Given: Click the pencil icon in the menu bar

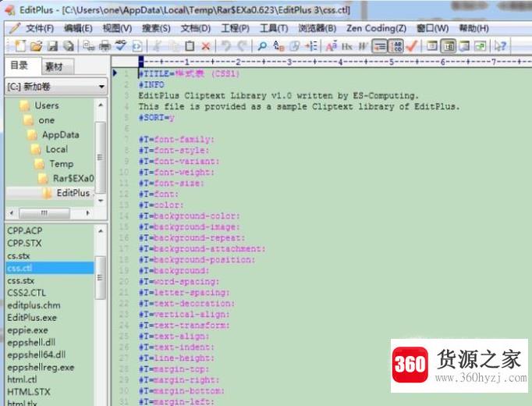Looking at the screenshot, I should point(15,28).
